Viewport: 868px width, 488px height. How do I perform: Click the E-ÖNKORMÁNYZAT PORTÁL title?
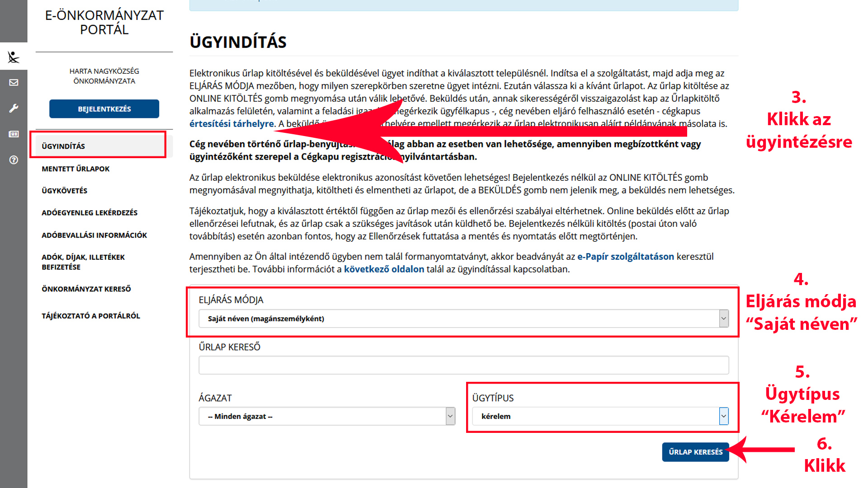104,22
